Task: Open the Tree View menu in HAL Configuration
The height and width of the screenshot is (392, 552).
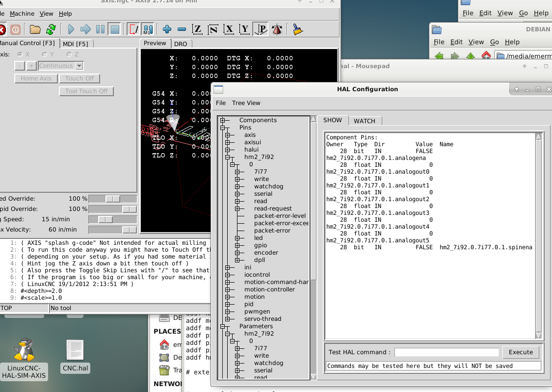Action: 246,103
